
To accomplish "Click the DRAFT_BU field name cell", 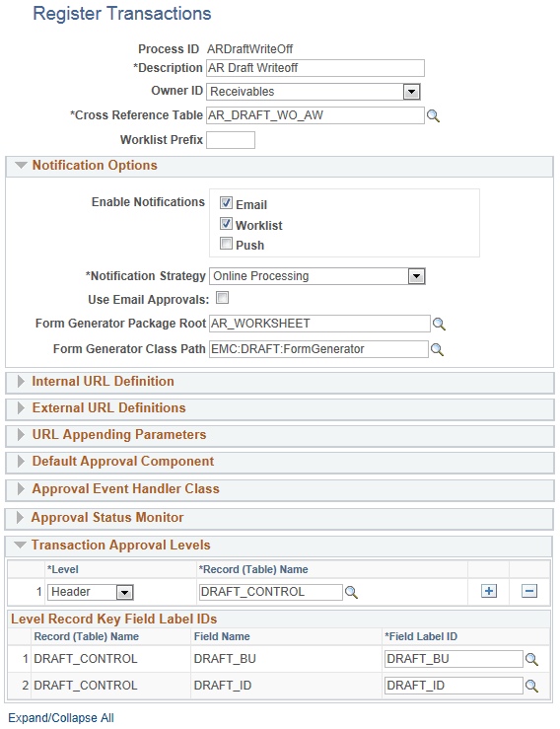I will point(225,659).
